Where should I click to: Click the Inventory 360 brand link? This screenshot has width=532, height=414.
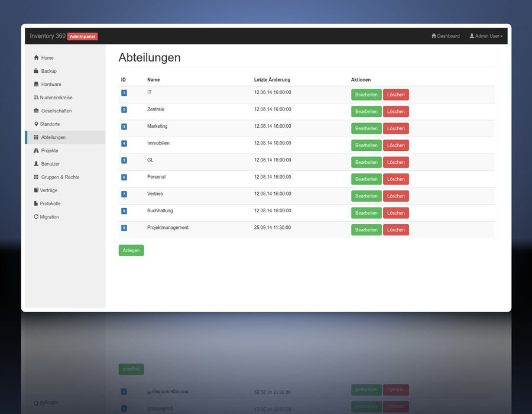click(47, 36)
